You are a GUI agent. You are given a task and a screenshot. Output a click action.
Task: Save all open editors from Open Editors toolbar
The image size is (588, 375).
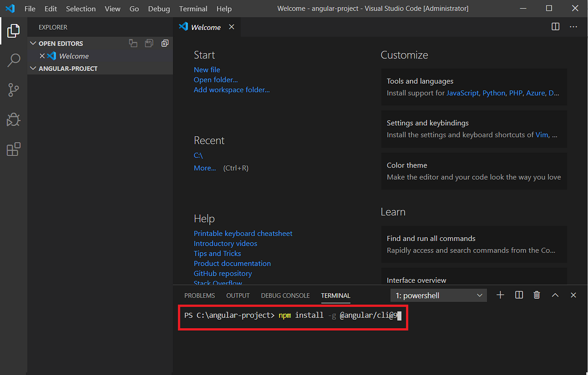click(149, 43)
